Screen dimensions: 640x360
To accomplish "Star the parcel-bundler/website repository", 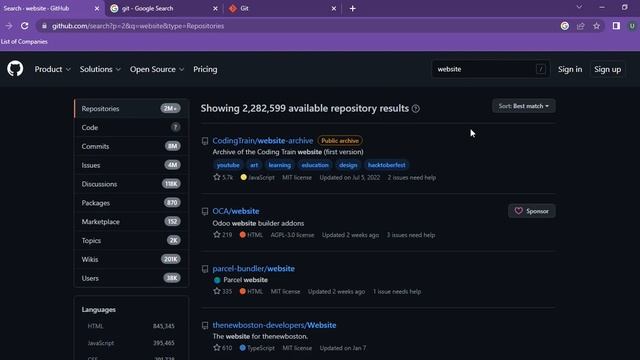I will tap(217, 291).
